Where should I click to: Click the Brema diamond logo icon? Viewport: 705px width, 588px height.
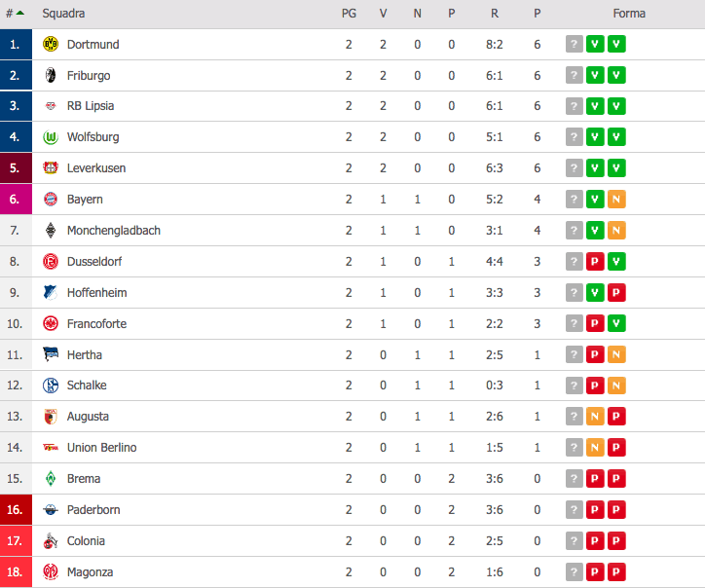[x=51, y=478]
